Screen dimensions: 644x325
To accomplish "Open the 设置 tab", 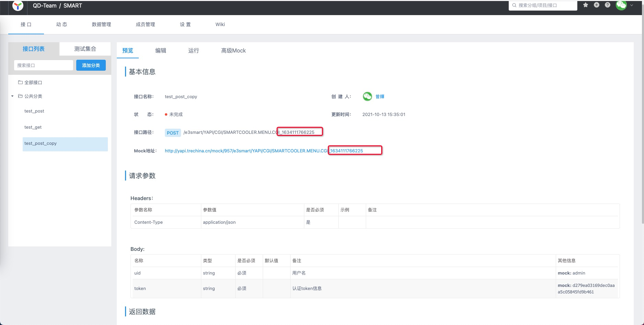I will click(185, 24).
